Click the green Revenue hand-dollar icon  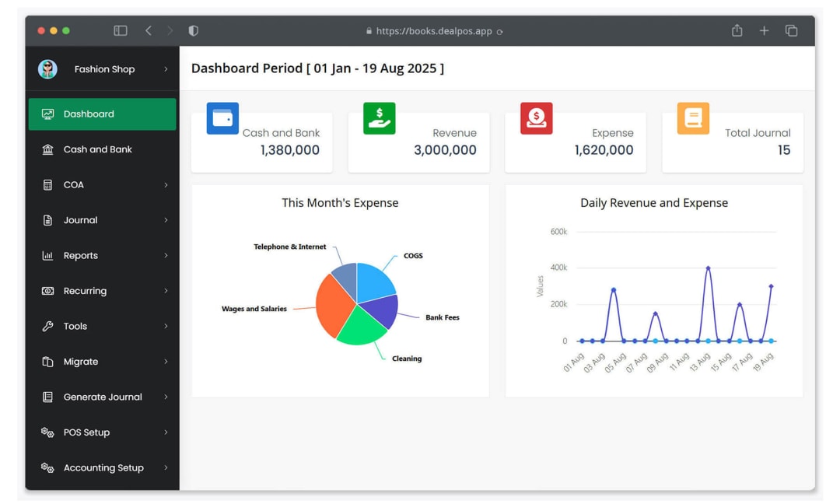[380, 118]
